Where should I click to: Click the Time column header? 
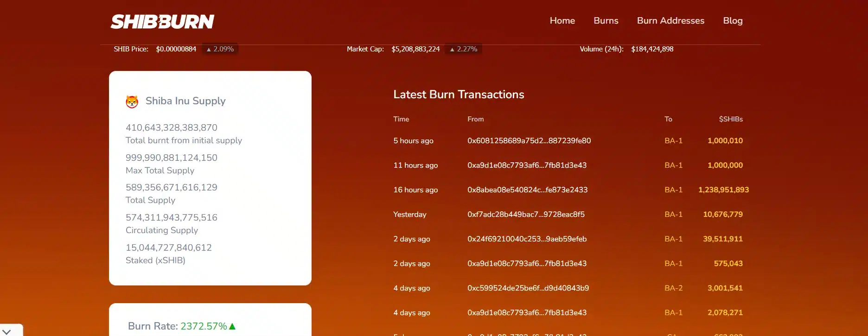pos(401,119)
